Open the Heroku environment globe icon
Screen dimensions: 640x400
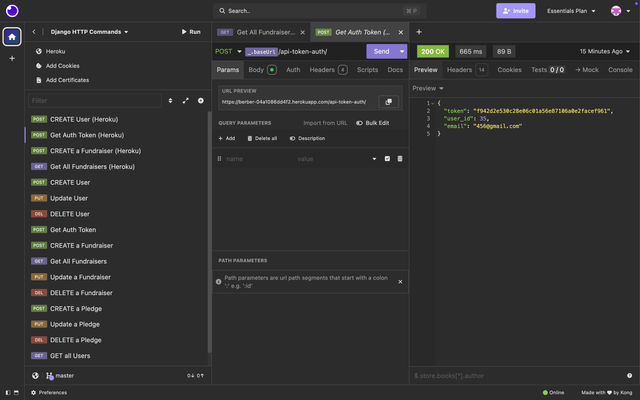tap(39, 51)
